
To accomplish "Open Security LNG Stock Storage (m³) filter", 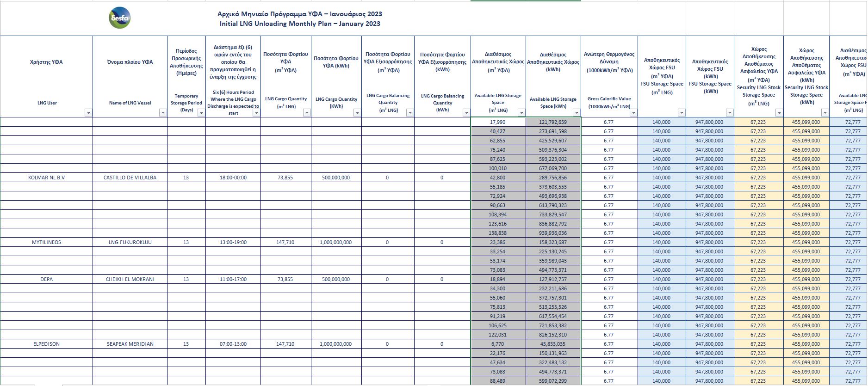I will point(779,113).
